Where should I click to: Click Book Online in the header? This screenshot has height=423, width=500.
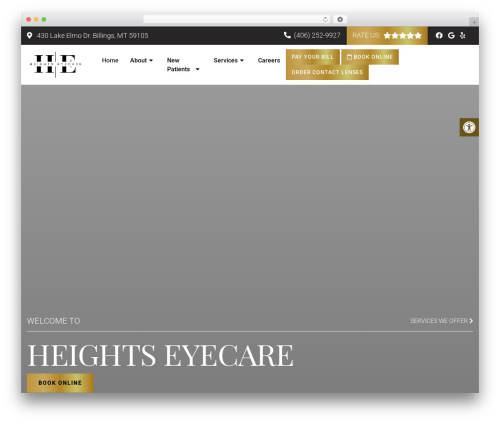pyautogui.click(x=370, y=57)
